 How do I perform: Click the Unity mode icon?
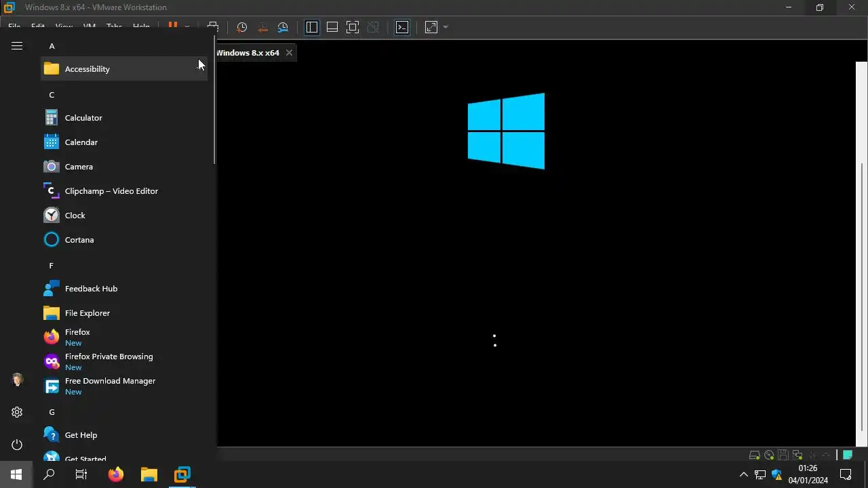373,27
